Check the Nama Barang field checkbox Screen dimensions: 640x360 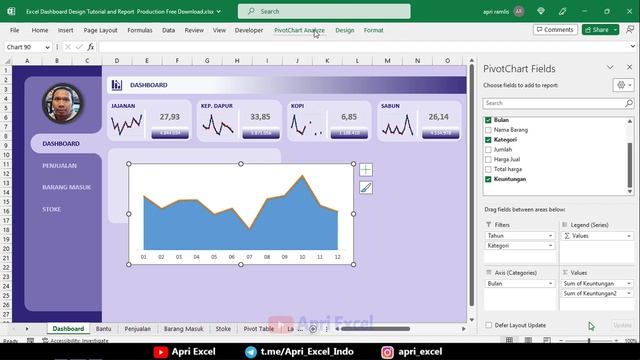click(488, 130)
